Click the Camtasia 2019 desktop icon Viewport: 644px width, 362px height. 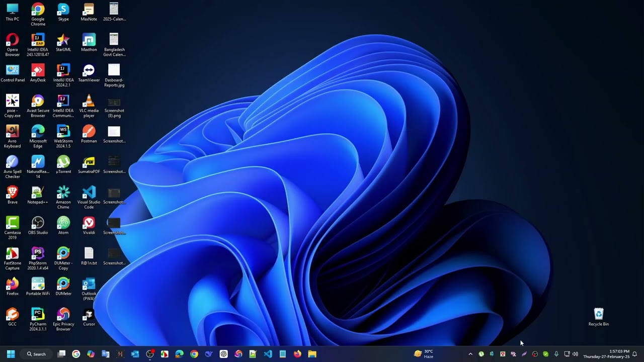click(x=13, y=228)
